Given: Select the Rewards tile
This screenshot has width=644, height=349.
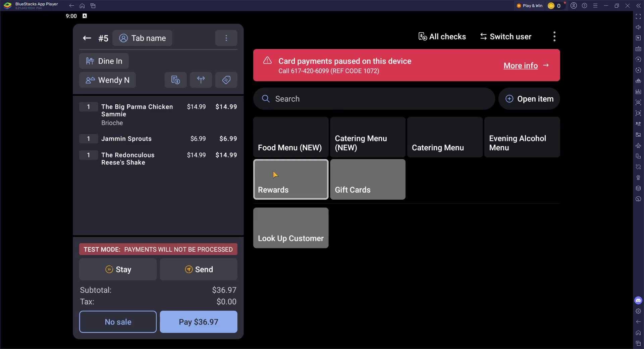Looking at the screenshot, I should 290,180.
